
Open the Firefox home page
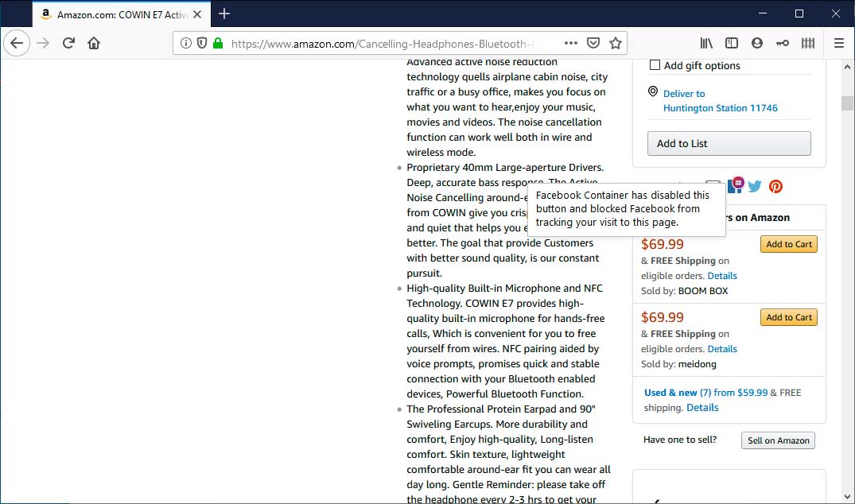click(94, 43)
